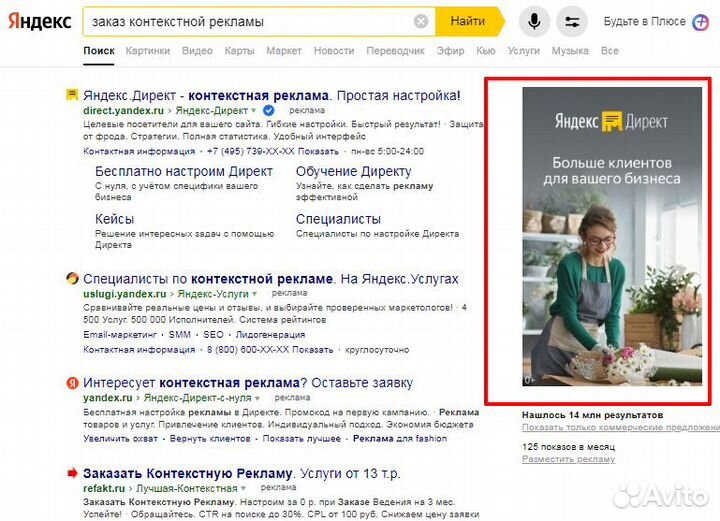Open Бесплатно настроим Директ sitelink
This screenshot has width=720, height=521.
pyautogui.click(x=184, y=171)
